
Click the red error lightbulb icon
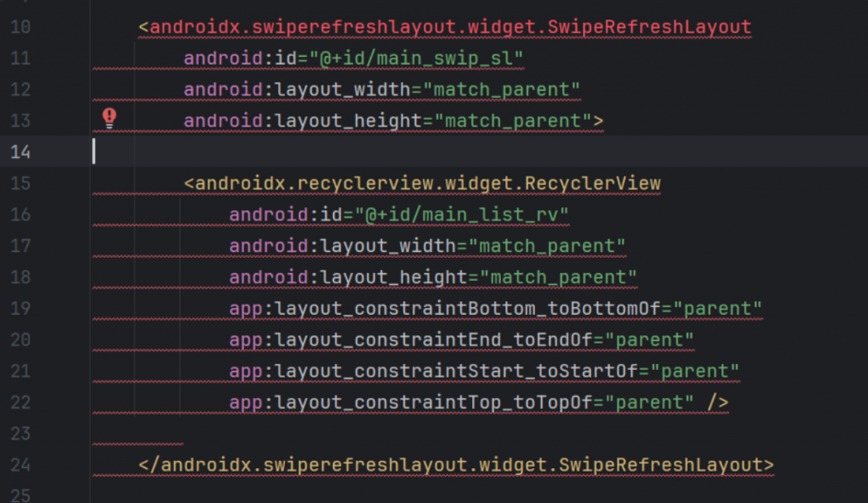[x=109, y=119]
